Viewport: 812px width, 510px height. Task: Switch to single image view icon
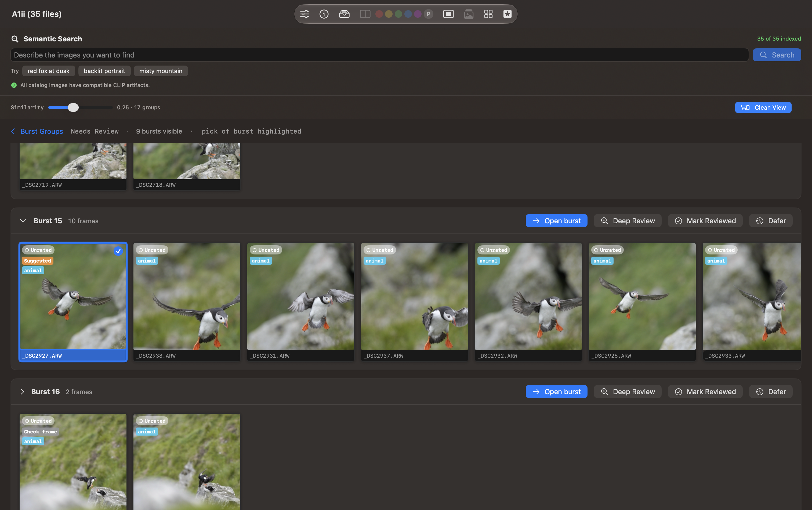448,14
